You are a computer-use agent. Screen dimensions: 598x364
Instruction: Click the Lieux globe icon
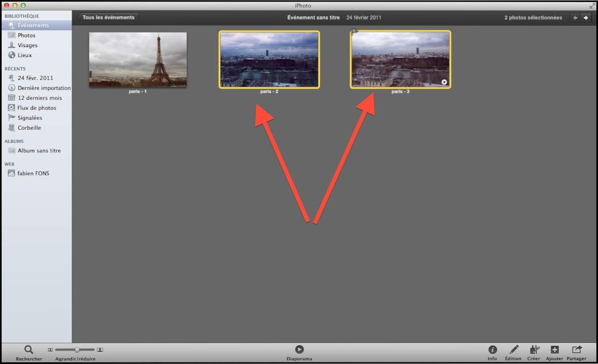(12, 55)
